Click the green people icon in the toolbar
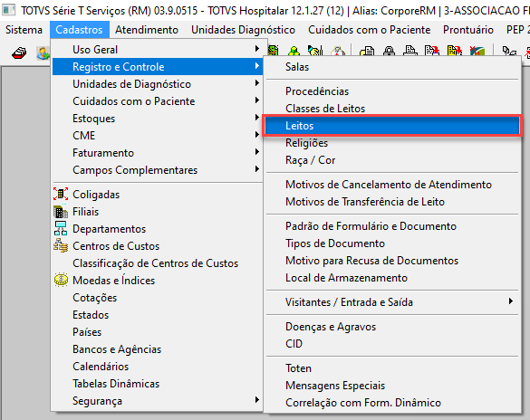This screenshot has height=420, width=530. (x=294, y=51)
